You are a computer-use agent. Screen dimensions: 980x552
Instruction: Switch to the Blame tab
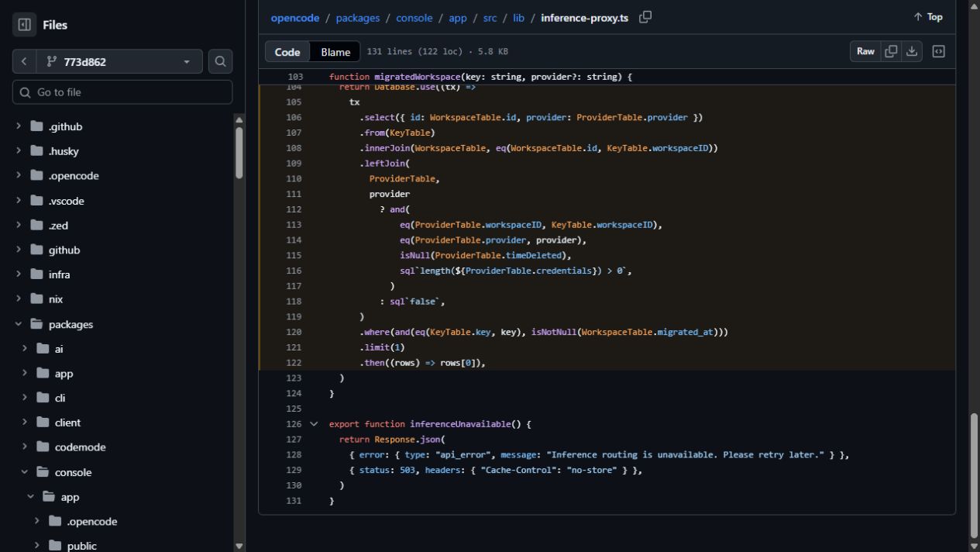[x=335, y=51]
